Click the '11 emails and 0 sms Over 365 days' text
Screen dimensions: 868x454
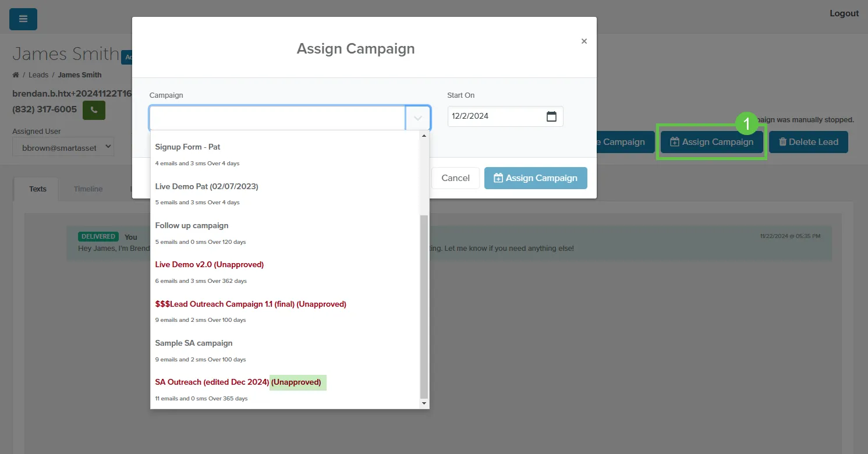click(x=201, y=399)
